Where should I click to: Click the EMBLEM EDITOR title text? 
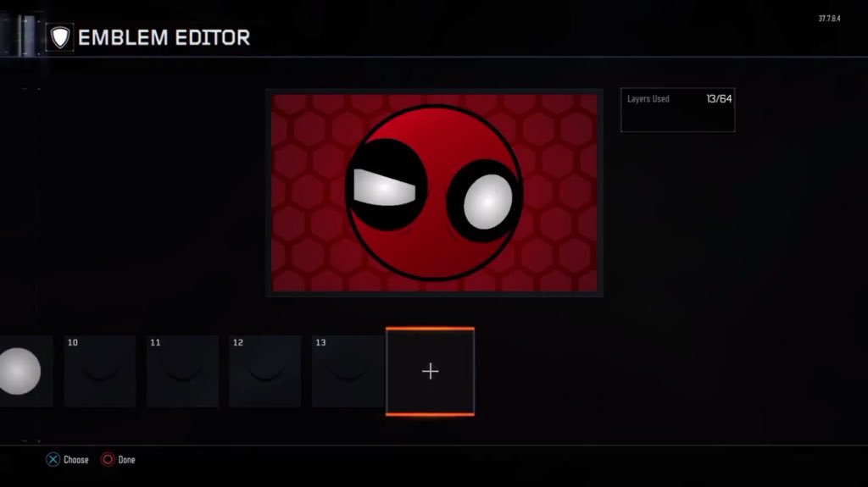click(x=164, y=37)
